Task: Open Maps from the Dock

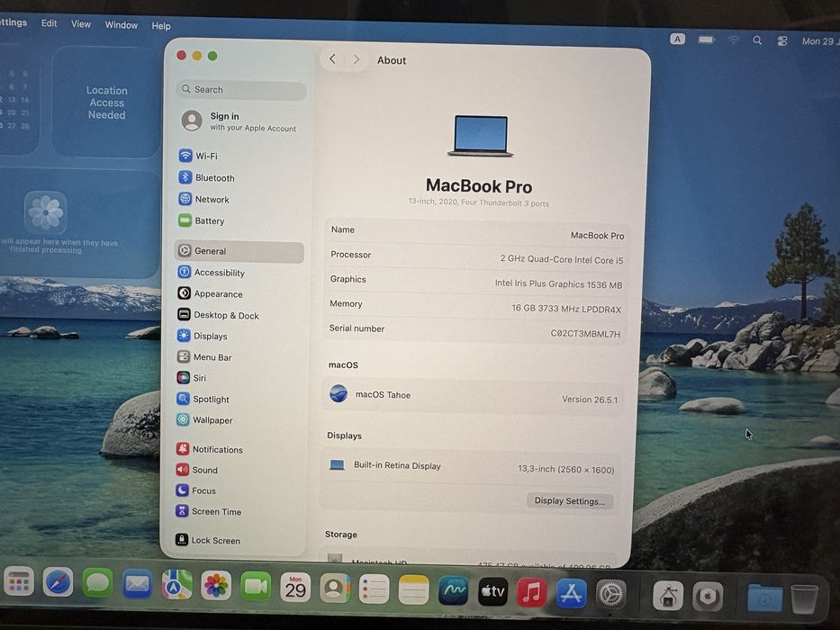Action: tap(176, 584)
